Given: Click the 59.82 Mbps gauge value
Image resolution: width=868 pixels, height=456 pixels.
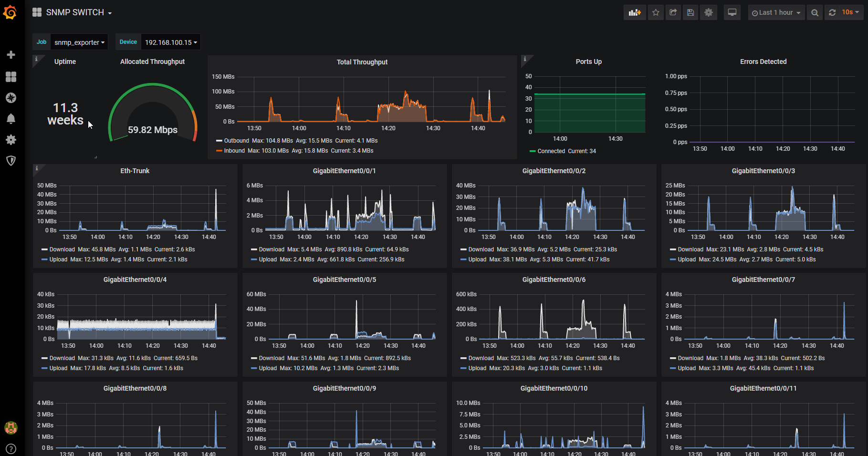Looking at the screenshot, I should 153,130.
